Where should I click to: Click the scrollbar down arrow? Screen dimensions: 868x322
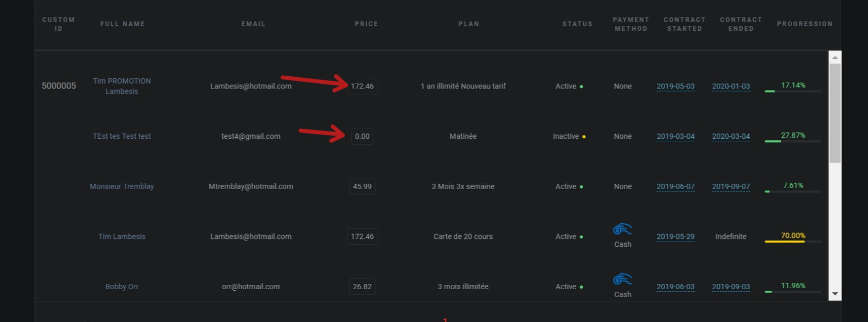[x=835, y=294]
